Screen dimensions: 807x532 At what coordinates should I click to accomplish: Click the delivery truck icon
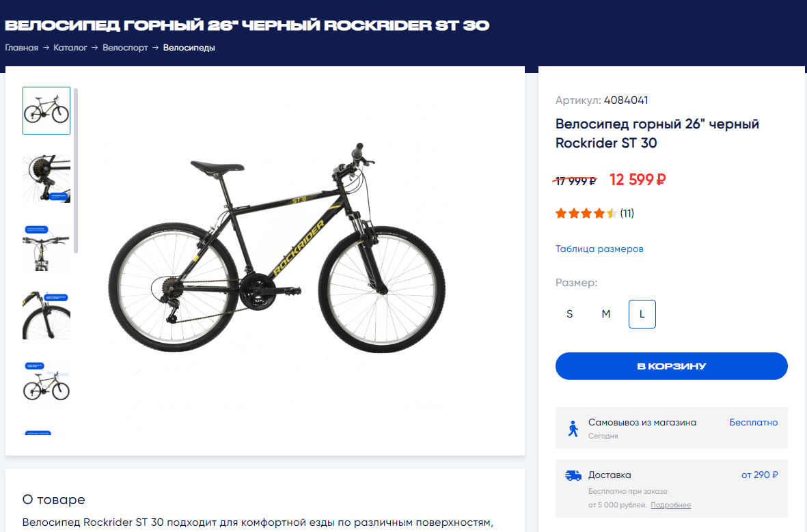573,475
